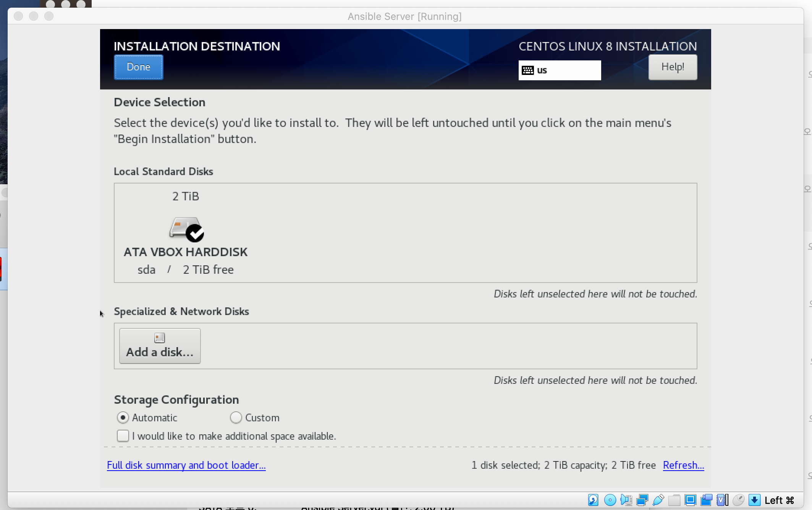Open the Help! button

673,67
